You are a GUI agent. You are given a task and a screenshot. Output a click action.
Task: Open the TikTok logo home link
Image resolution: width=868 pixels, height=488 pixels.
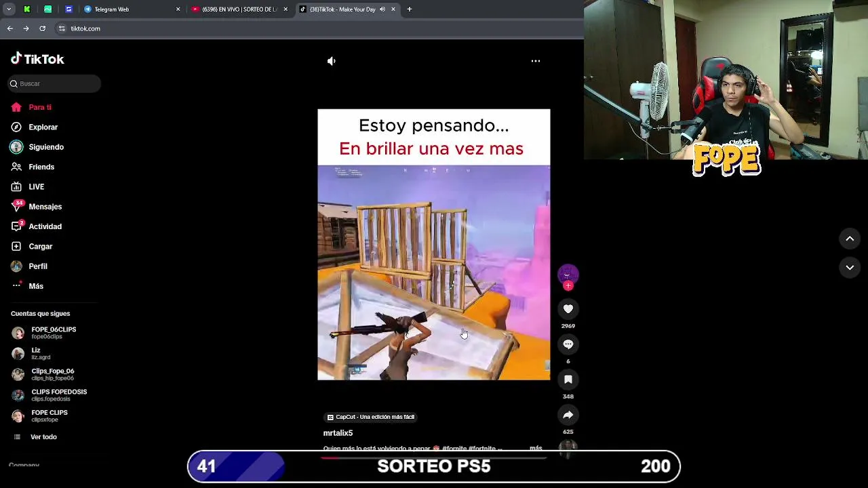click(37, 59)
